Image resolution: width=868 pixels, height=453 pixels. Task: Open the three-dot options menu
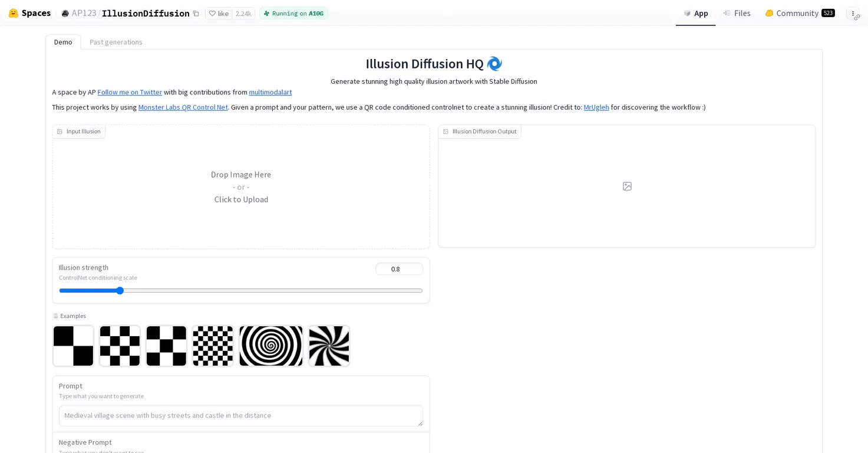coord(853,14)
